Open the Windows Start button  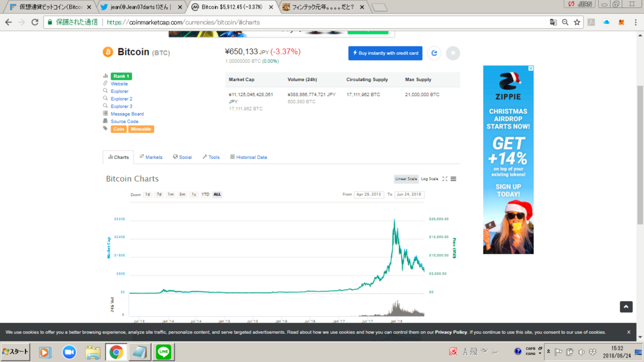(15, 352)
